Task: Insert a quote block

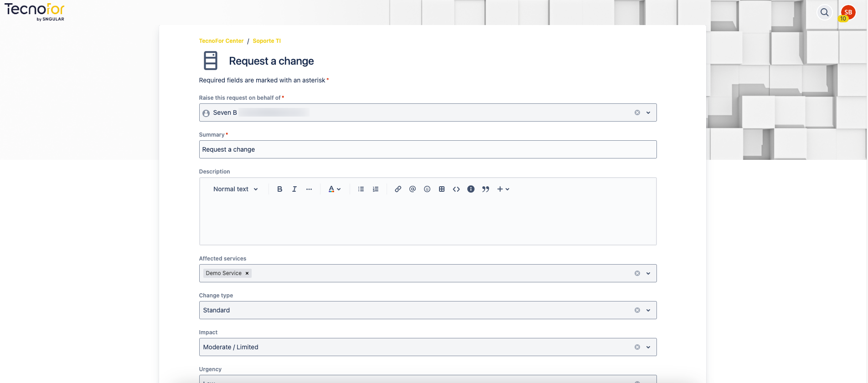Action: (x=486, y=189)
